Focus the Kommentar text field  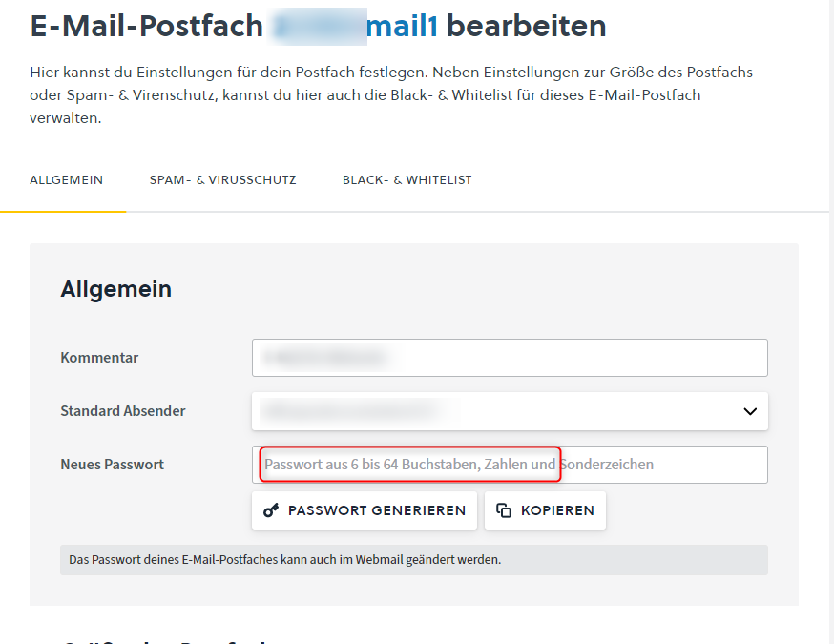(510, 358)
